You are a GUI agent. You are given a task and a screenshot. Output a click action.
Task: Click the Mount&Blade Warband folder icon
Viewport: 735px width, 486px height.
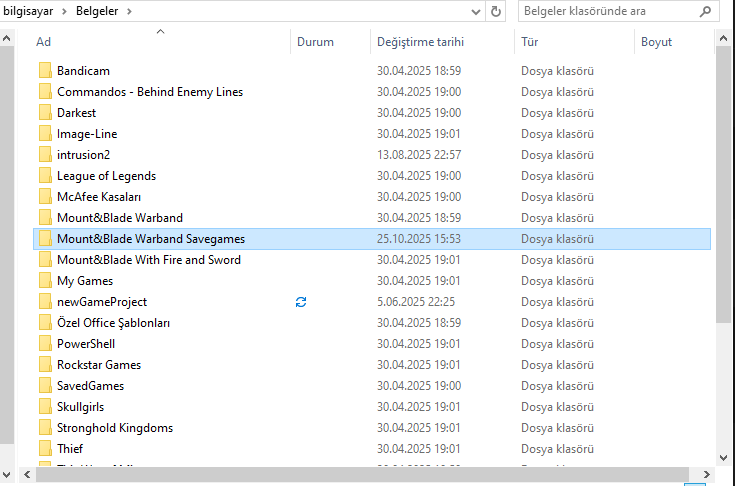click(45, 218)
